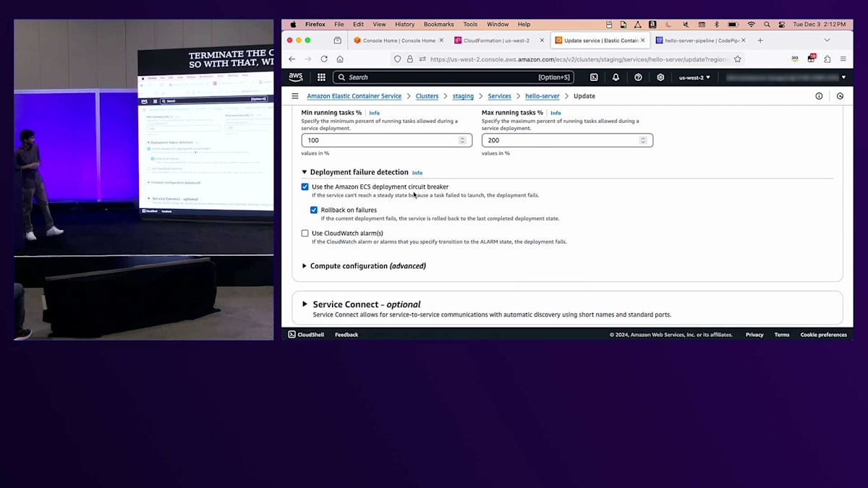
Task: Open the ECS side navigation hamburger menu
Action: click(295, 96)
